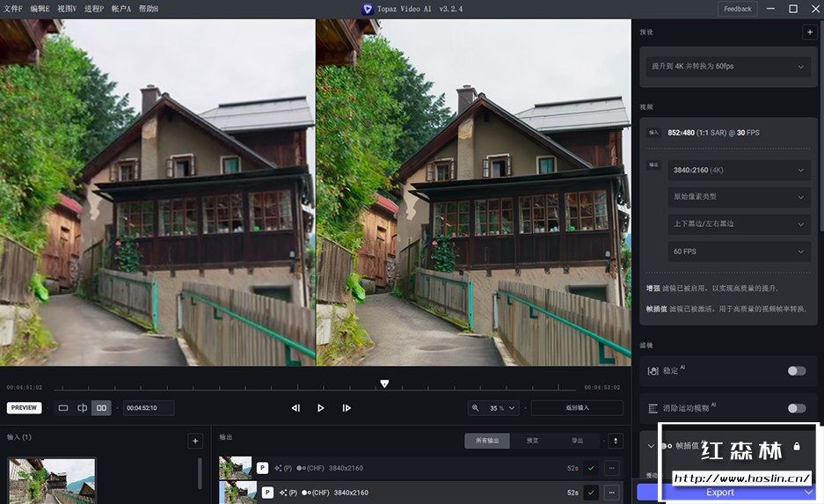Open more options for first output row
The width and height of the screenshot is (824, 504).
611,468
